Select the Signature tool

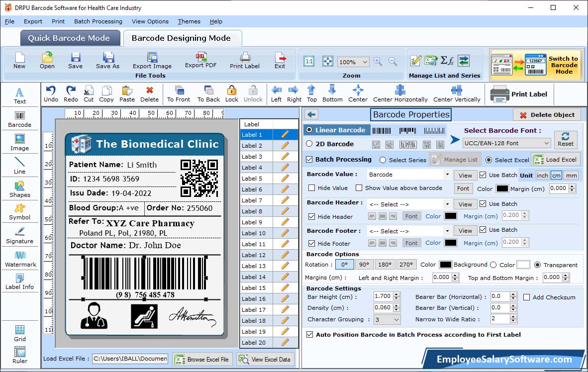click(x=20, y=236)
